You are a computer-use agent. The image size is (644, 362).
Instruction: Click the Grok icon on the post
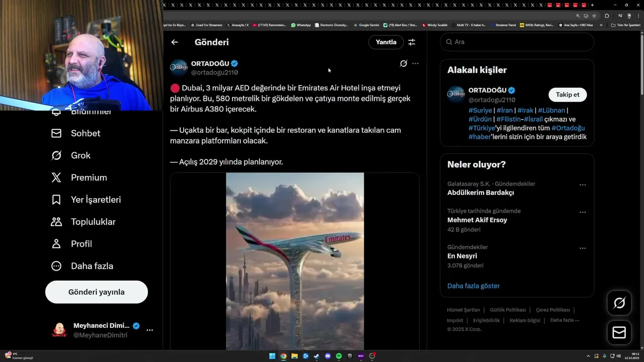(x=404, y=63)
